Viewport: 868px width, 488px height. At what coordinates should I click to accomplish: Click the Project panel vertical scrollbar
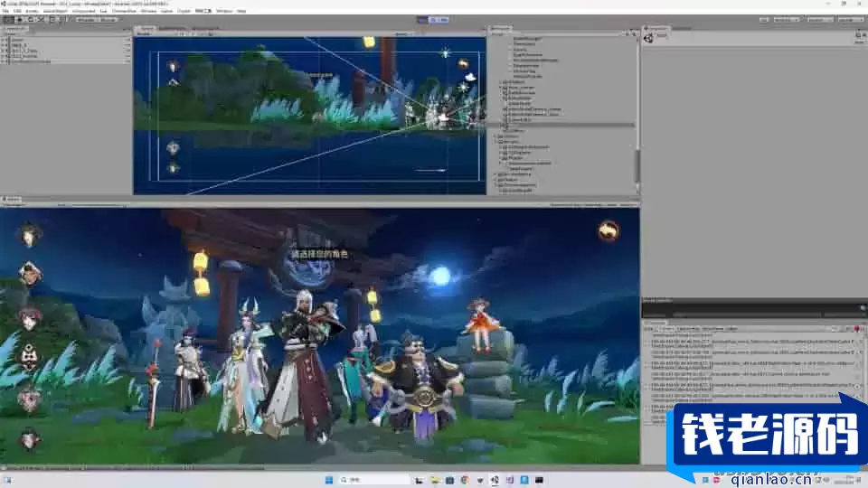(x=637, y=164)
